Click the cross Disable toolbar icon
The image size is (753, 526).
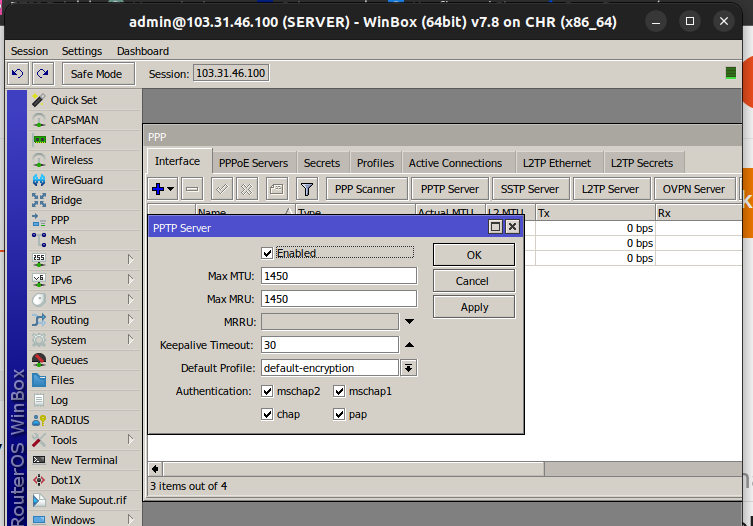247,189
